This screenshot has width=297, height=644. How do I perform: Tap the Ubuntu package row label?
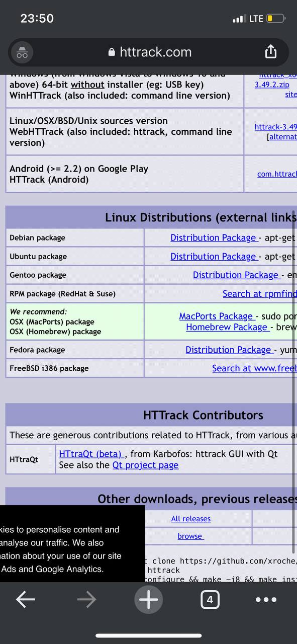coord(38,256)
